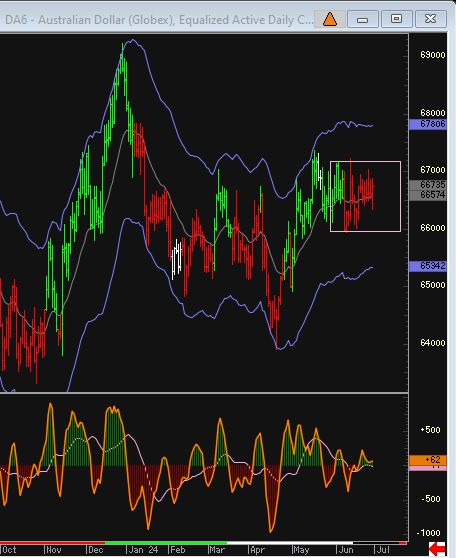Click the 65342 lower band price tag
Screen dimensions: 456x558
pos(428,266)
